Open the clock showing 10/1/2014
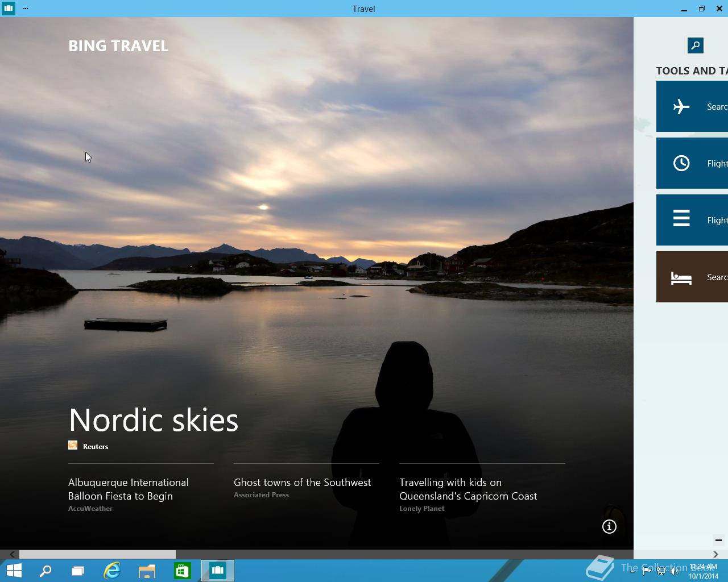728x582 pixels. point(704,571)
